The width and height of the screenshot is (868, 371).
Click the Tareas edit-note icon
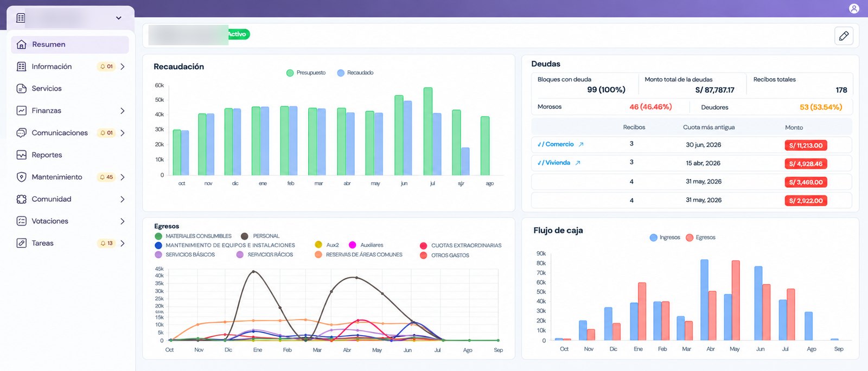21,243
